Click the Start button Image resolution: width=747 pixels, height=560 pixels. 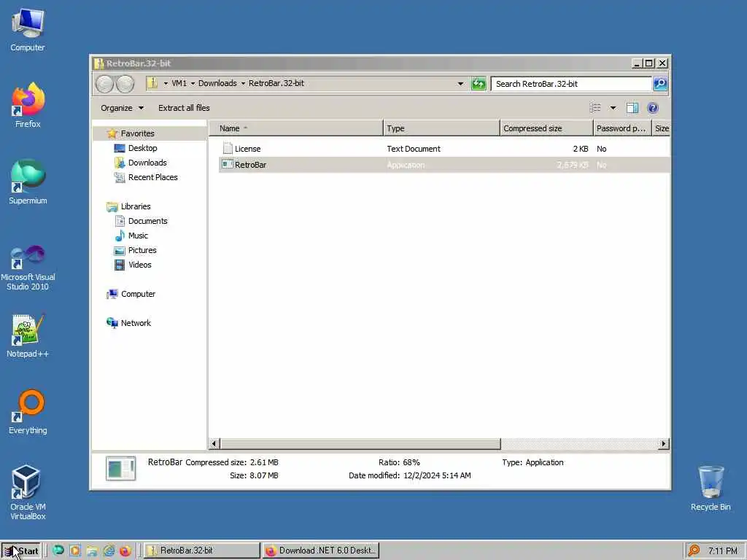[x=21, y=551]
